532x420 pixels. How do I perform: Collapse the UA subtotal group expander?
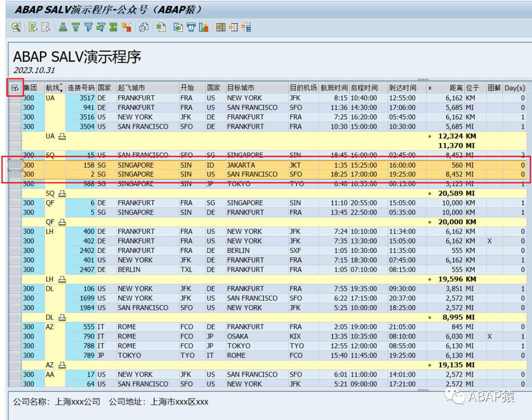point(62,137)
